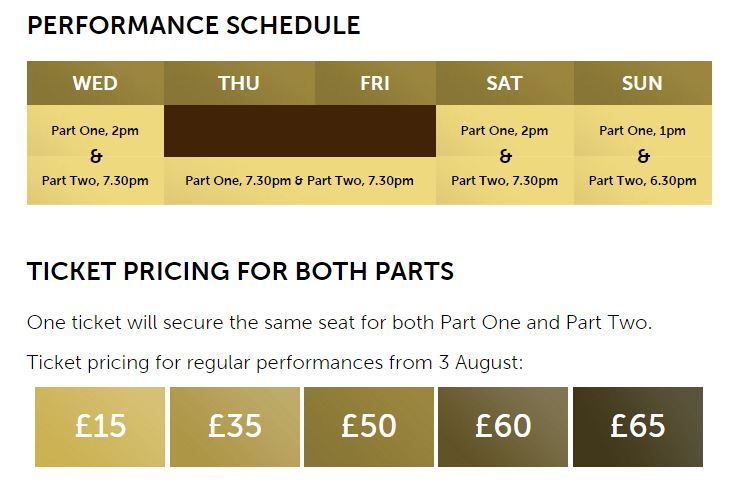This screenshot has height=488, width=738.
Task: Select the £15 ticket price box
Action: (x=100, y=427)
